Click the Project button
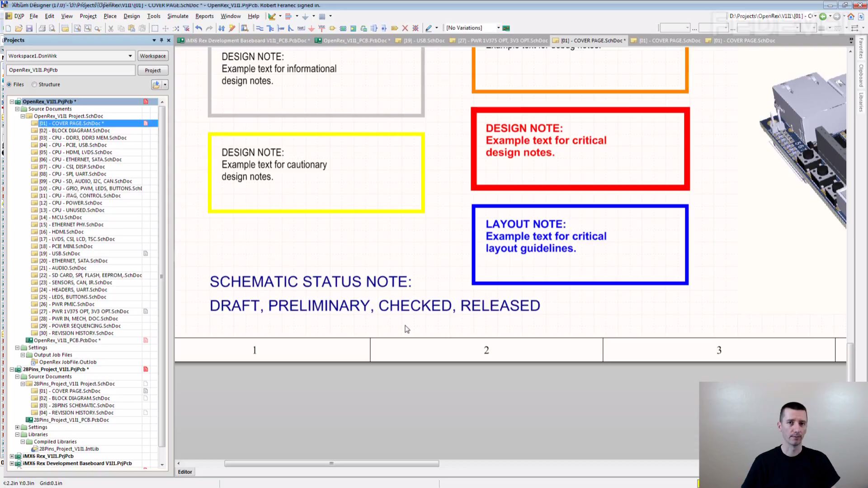Screen dimensions: 868x488 (152, 70)
